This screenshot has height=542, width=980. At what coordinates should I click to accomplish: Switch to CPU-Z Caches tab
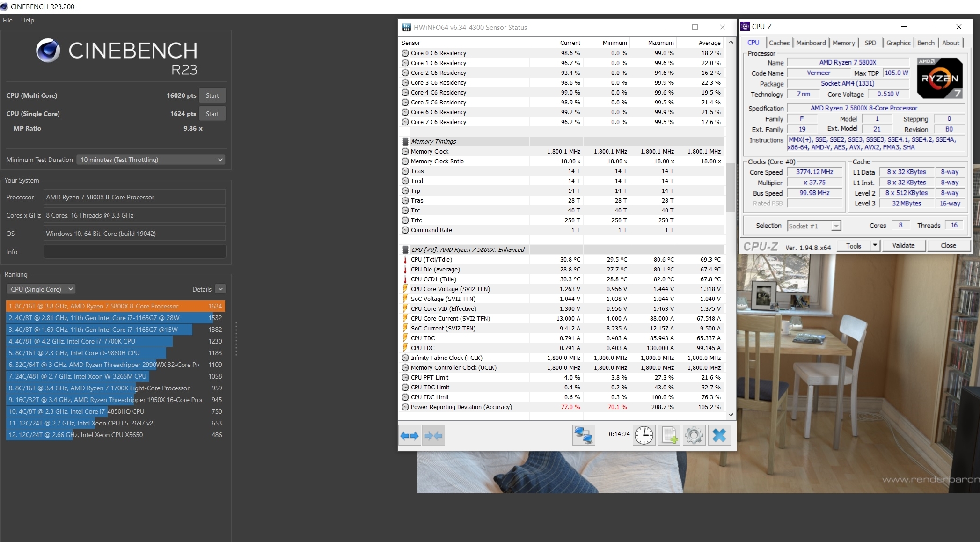(779, 43)
